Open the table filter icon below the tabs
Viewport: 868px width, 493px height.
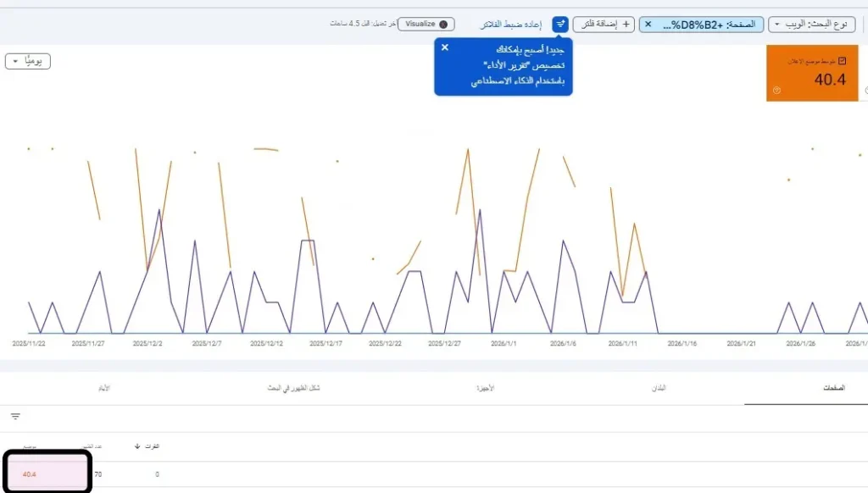[x=15, y=416]
